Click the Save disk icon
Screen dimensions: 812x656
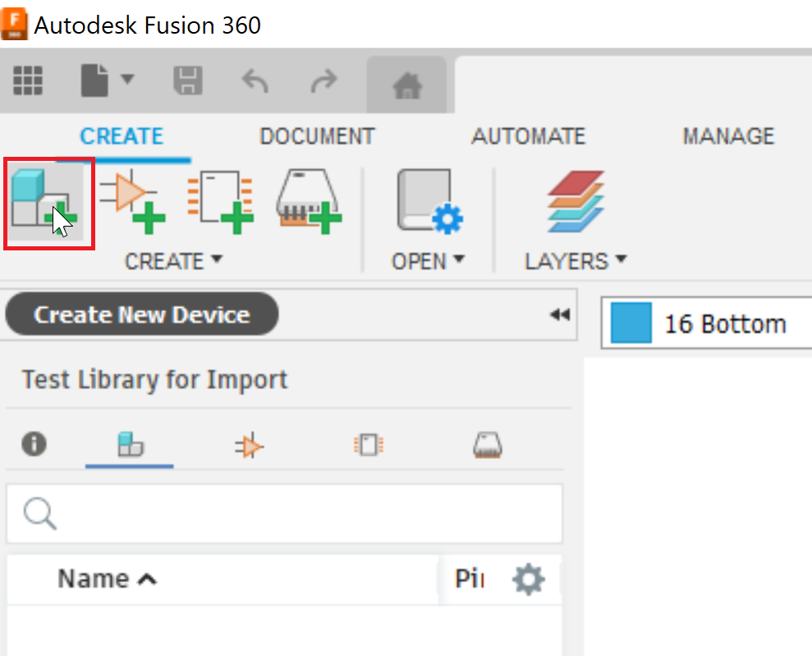(x=187, y=80)
